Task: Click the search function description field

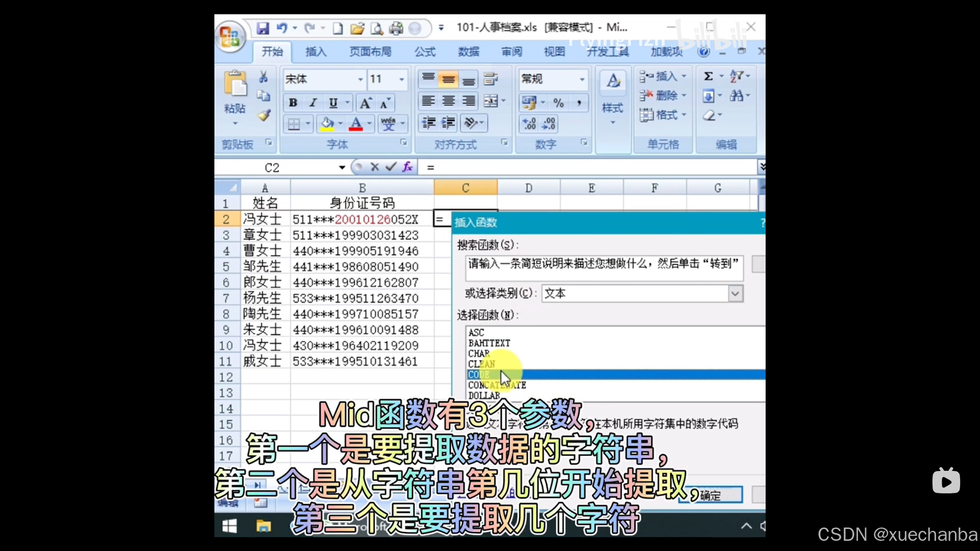Action: tap(604, 268)
